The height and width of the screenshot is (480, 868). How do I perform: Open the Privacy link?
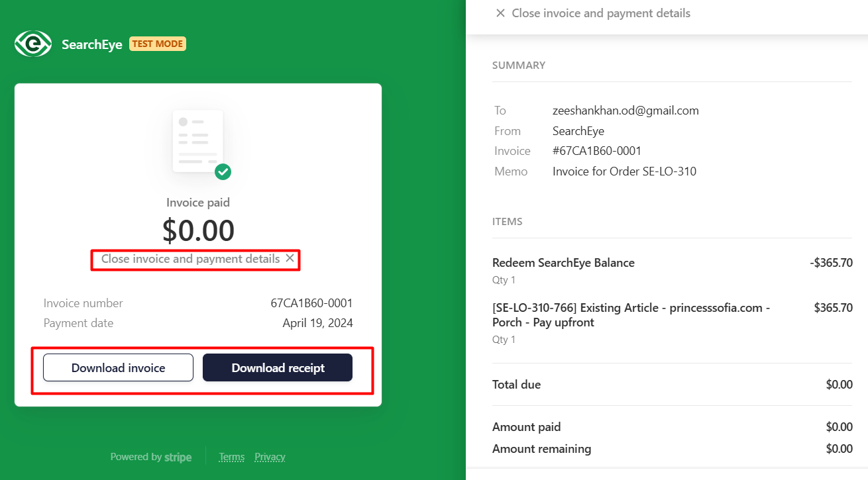point(270,457)
